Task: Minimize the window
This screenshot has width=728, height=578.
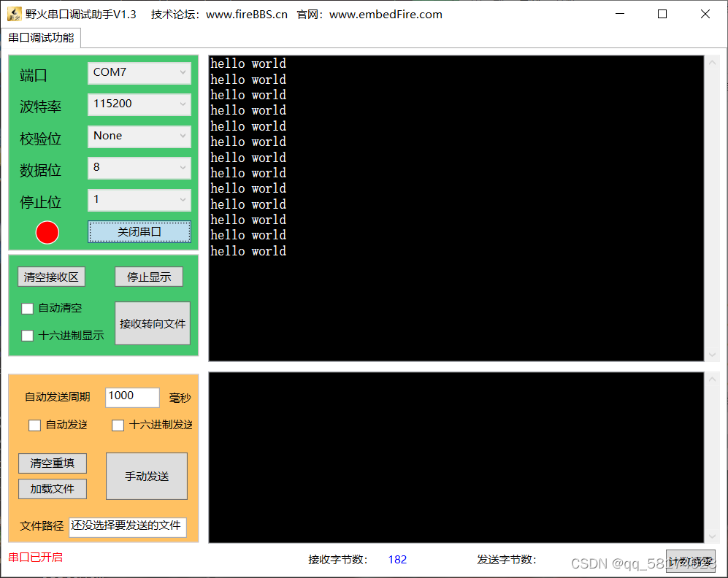Action: click(620, 14)
